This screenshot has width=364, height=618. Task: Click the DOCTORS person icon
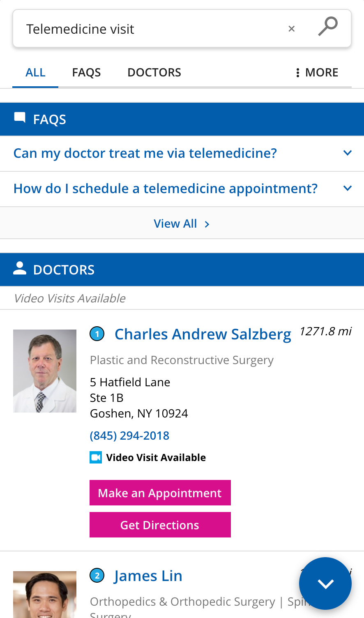(20, 268)
